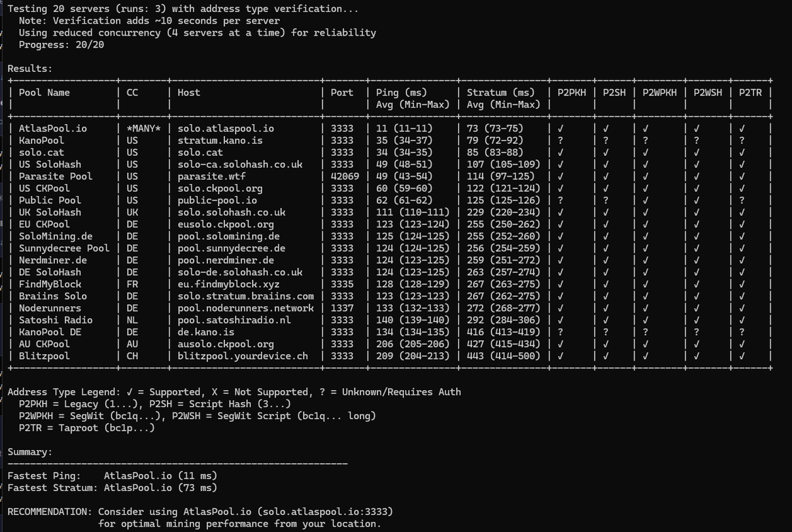Click port value 42069

pos(345,176)
